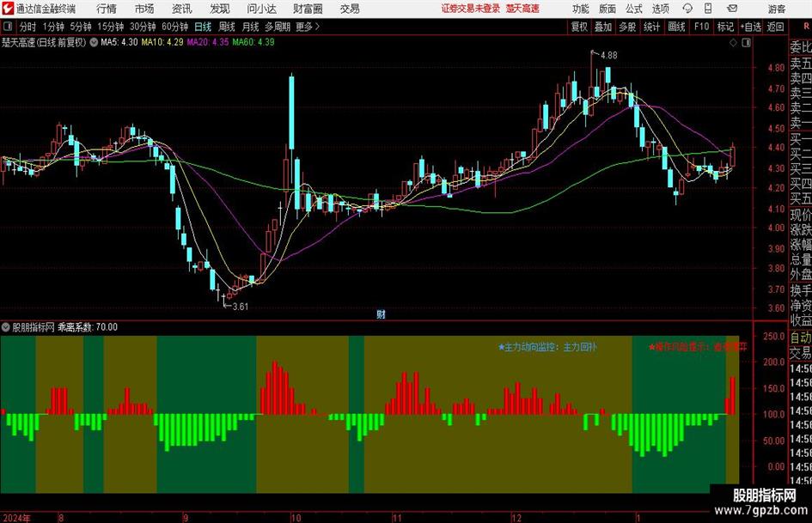This screenshot has height=523, width=812.
Task: Toggle the side panel icon atop the chart
Action: click(x=746, y=43)
